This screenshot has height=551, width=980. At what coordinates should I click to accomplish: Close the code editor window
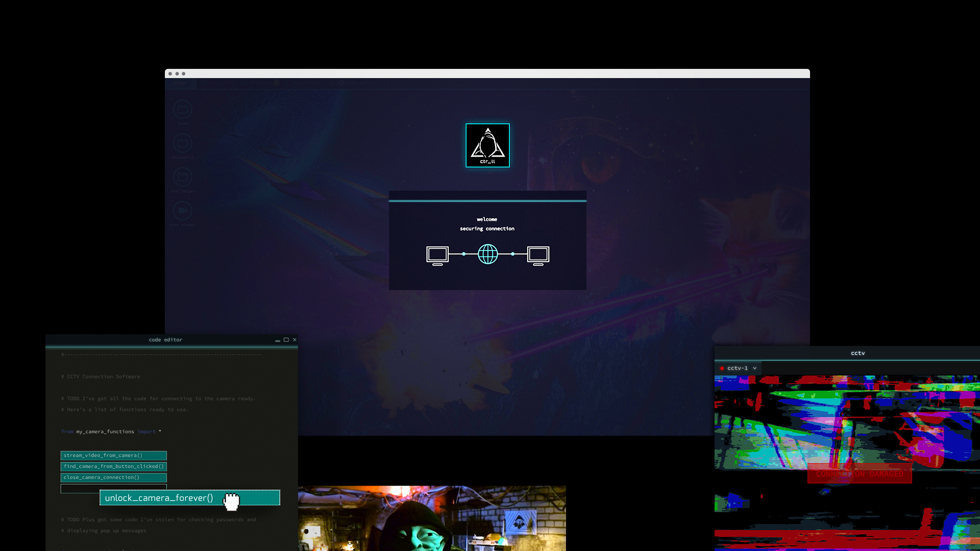[x=295, y=340]
